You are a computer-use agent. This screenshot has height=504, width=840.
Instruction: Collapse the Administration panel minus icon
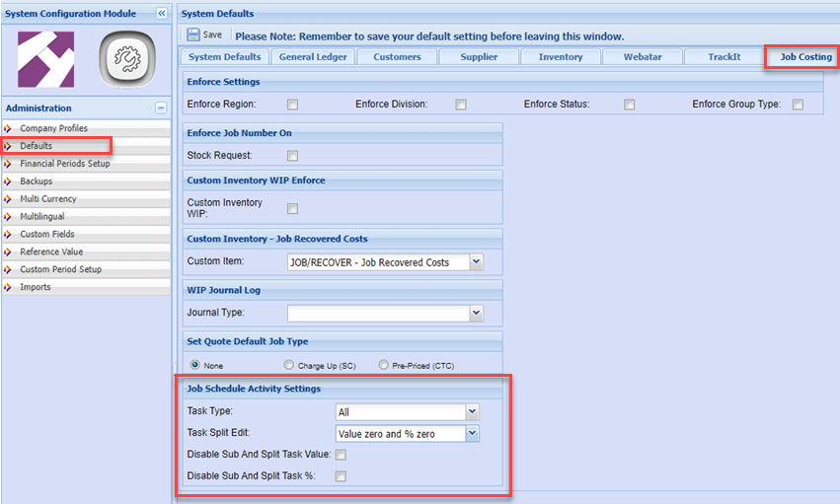tap(161, 108)
